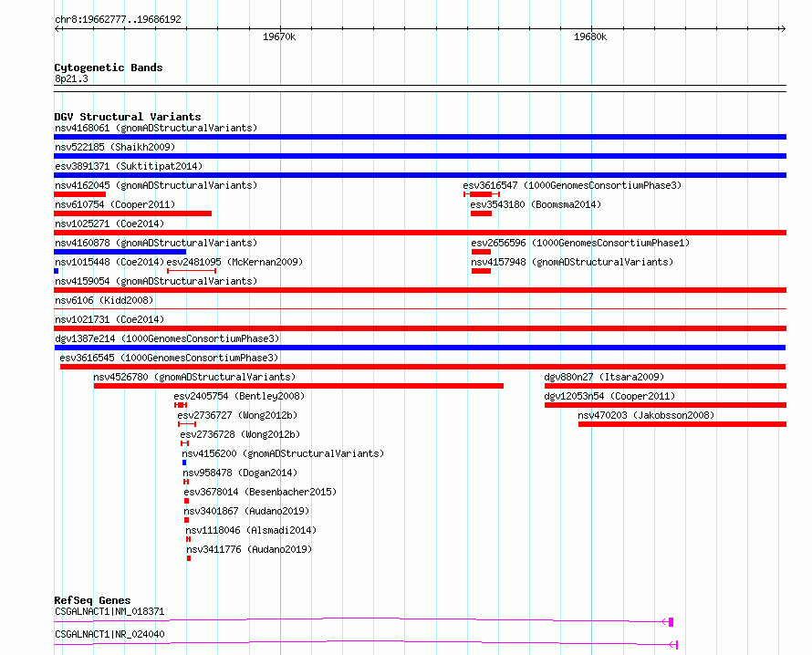This screenshot has width=812, height=655.
Task: Click the 19680k ruler position label
Action: [x=590, y=36]
